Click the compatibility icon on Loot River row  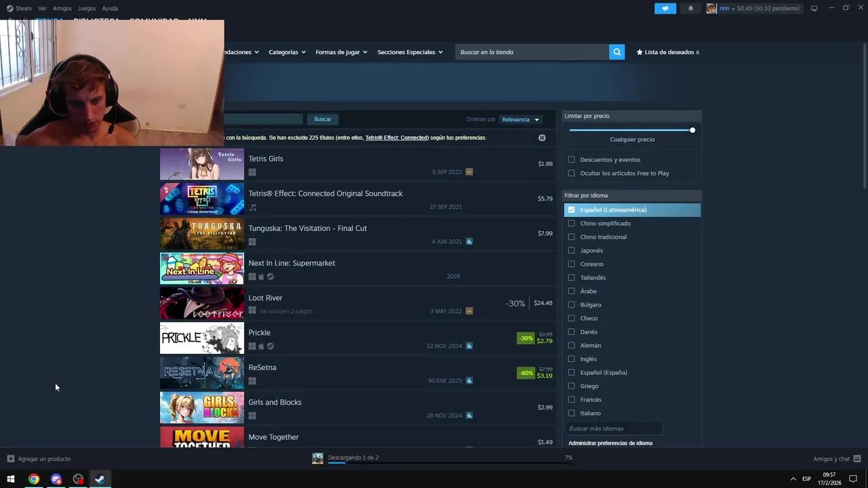469,311
